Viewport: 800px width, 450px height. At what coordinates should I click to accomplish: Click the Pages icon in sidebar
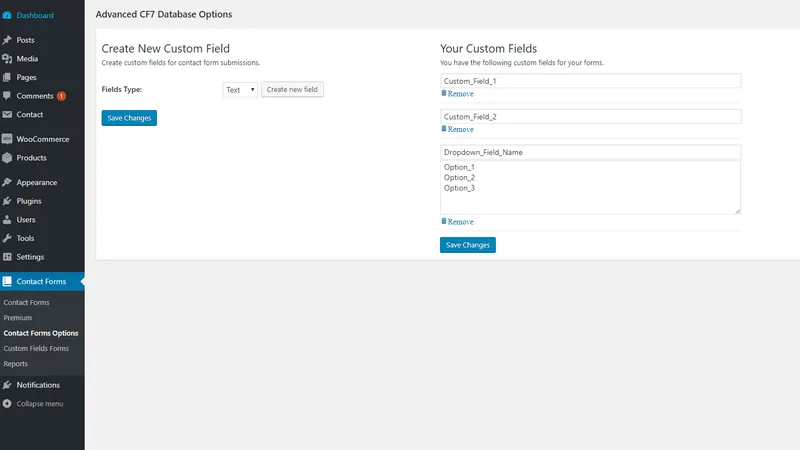click(x=7, y=77)
